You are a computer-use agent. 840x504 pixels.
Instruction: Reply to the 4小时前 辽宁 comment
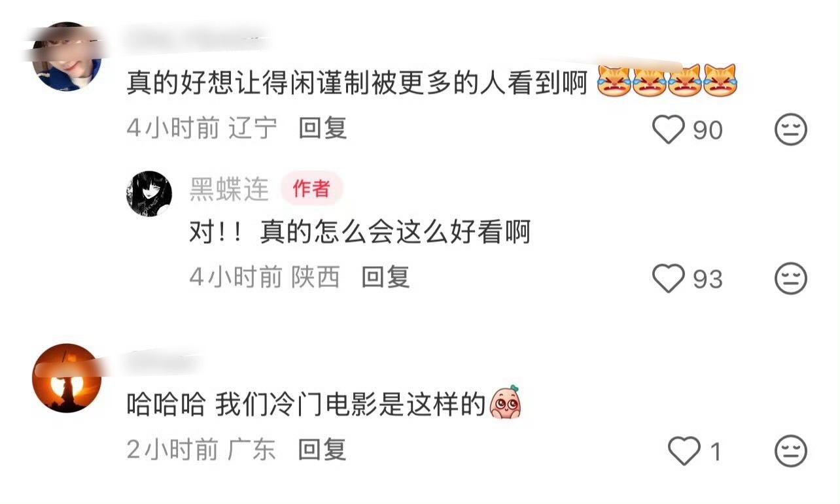tap(323, 129)
